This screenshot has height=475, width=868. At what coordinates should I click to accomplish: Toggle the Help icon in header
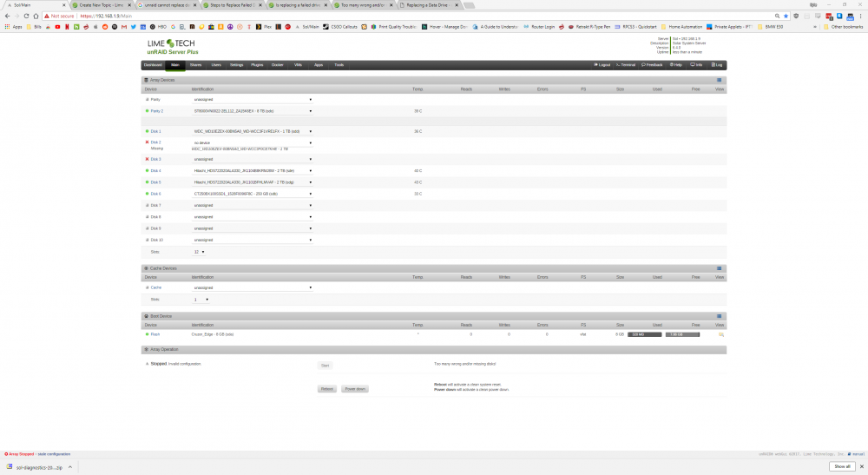[x=676, y=65]
